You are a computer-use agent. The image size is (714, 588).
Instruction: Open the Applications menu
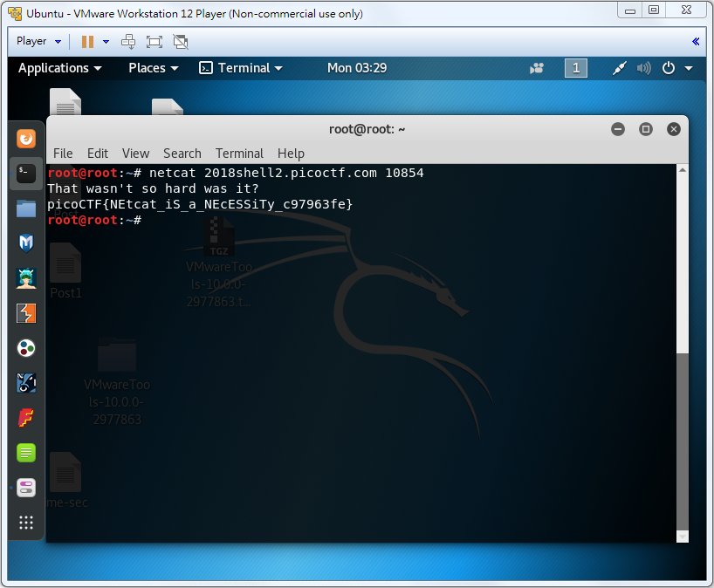(x=59, y=68)
